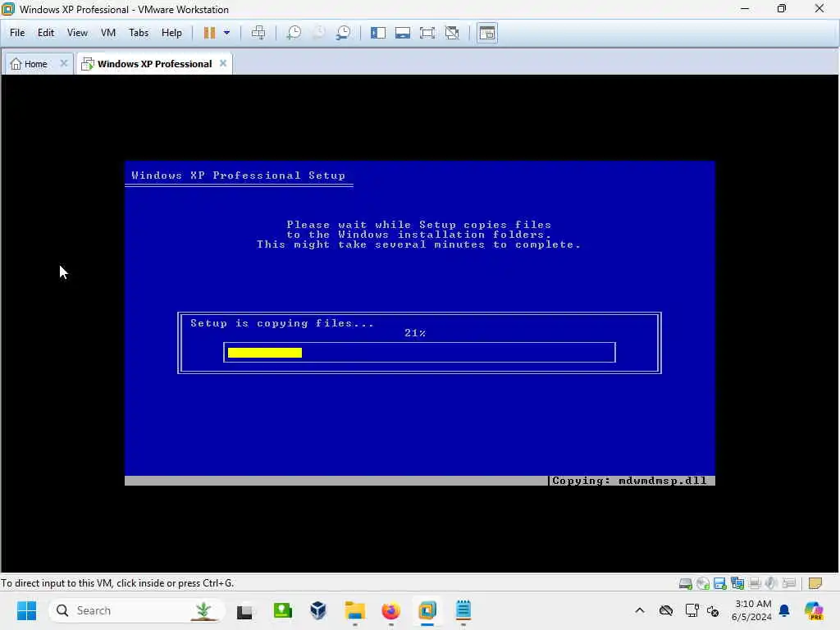The width and height of the screenshot is (840, 630).
Task: Open the Edit menu
Action: [x=46, y=33]
